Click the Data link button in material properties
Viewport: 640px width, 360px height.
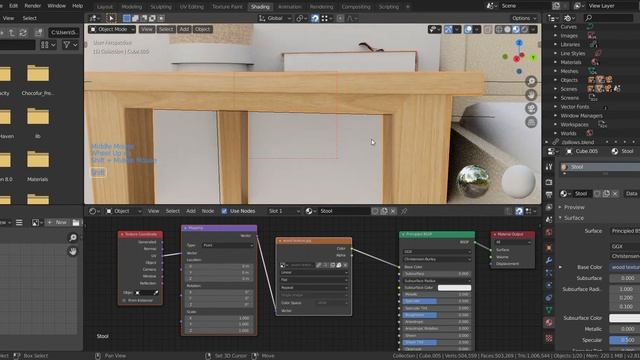point(631,193)
